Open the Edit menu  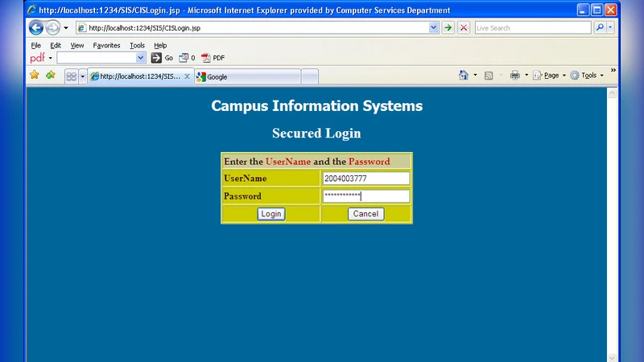point(56,45)
